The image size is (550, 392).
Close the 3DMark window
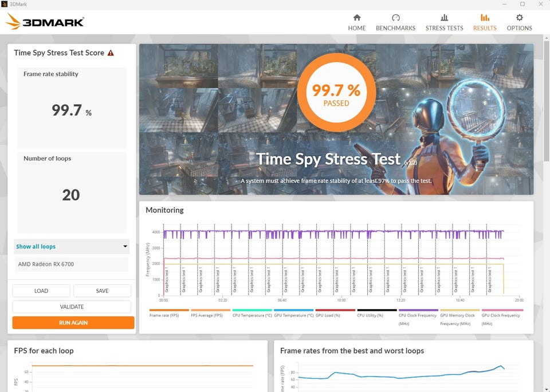point(540,4)
